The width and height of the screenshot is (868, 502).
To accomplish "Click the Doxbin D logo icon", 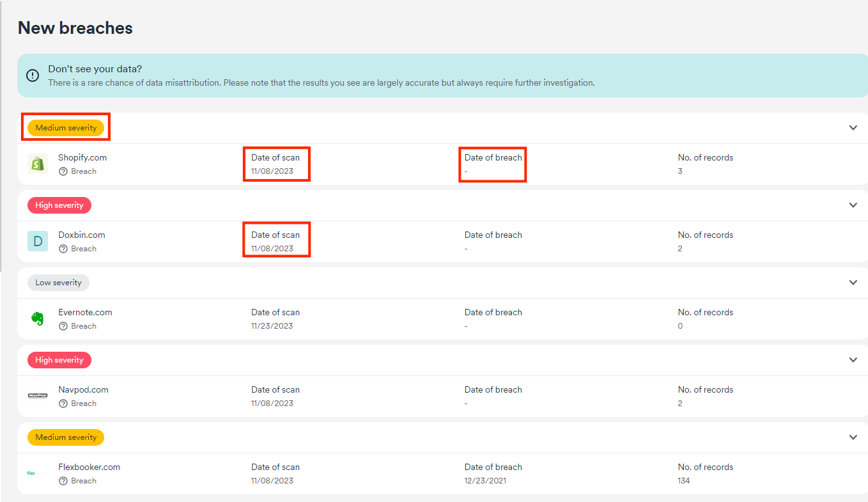I will pos(38,241).
